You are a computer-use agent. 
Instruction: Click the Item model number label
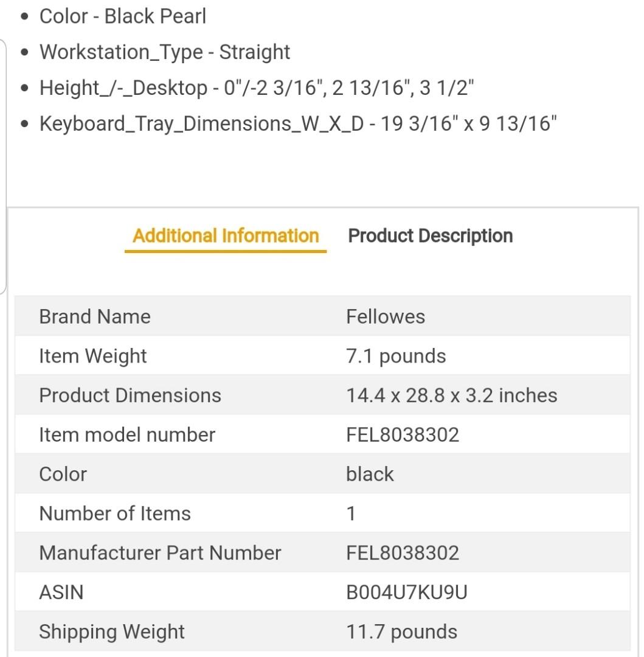(127, 435)
